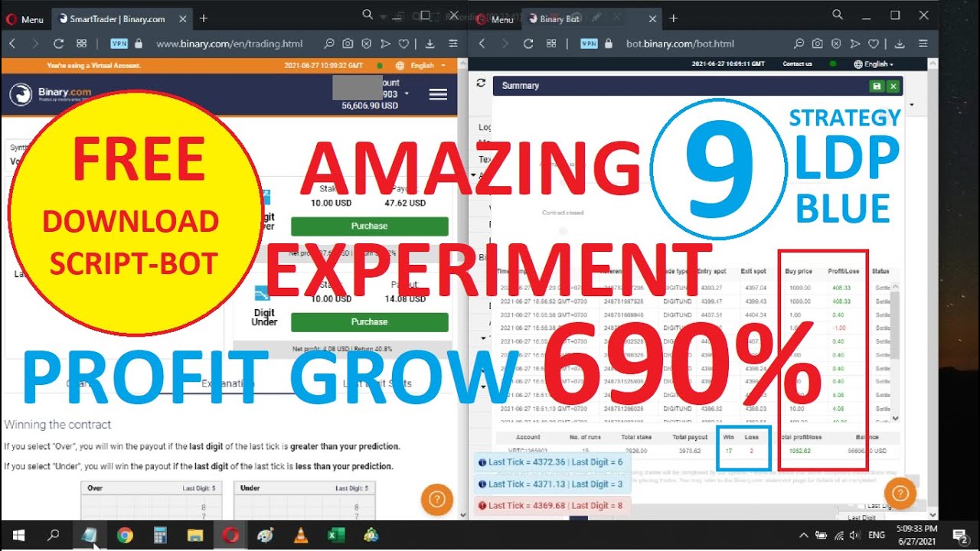Open the Opera Menu in the Binary Bot window

495,19
